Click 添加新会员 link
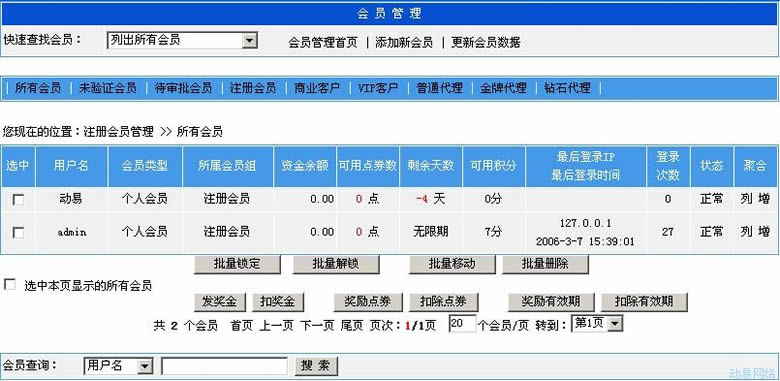 click(x=404, y=42)
